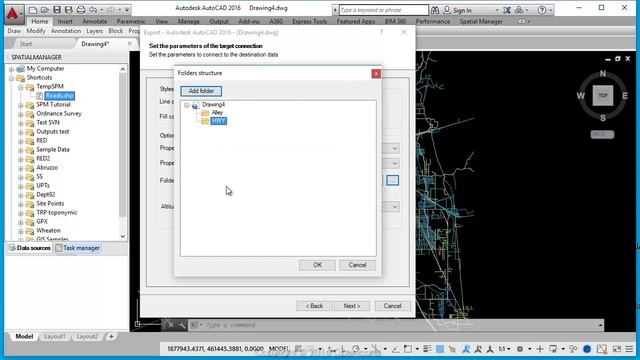Click the Customize wrench icon on command line
Image resolution: width=640 pixels, height=360 pixels.
click(182, 325)
